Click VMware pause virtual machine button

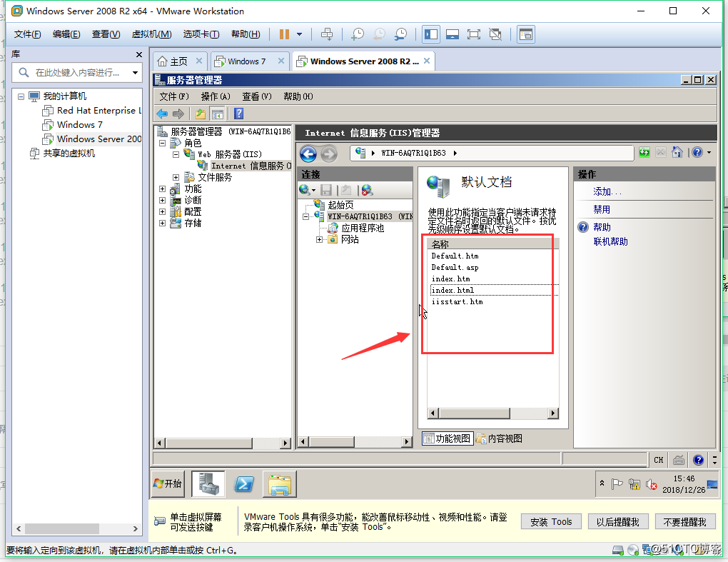[x=284, y=34]
